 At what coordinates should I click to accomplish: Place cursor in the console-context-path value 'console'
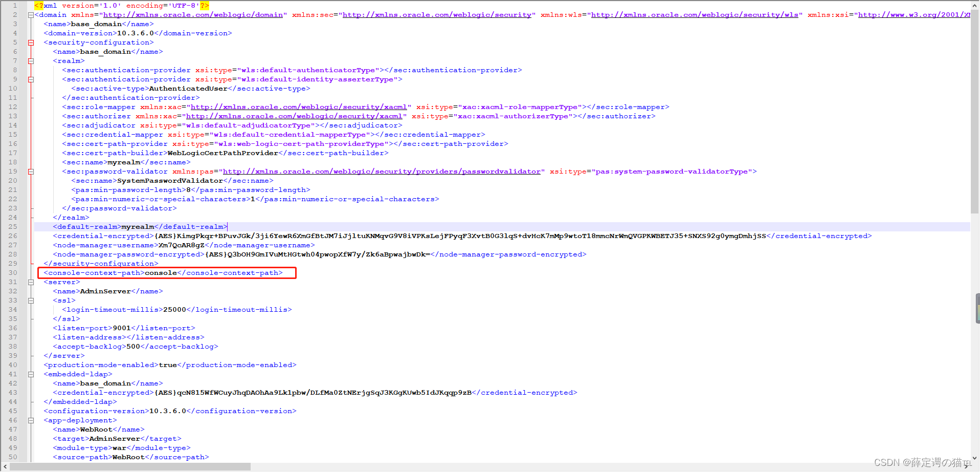click(x=161, y=273)
